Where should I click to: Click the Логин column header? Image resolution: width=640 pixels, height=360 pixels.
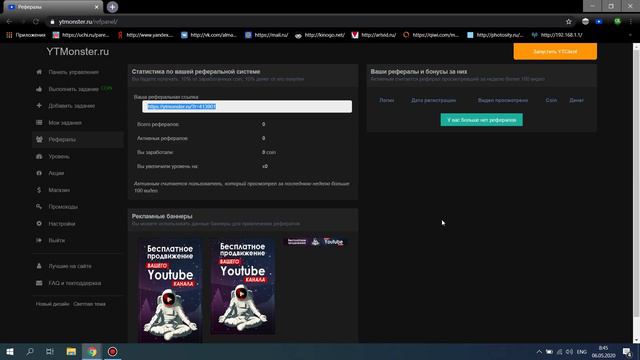(387, 100)
